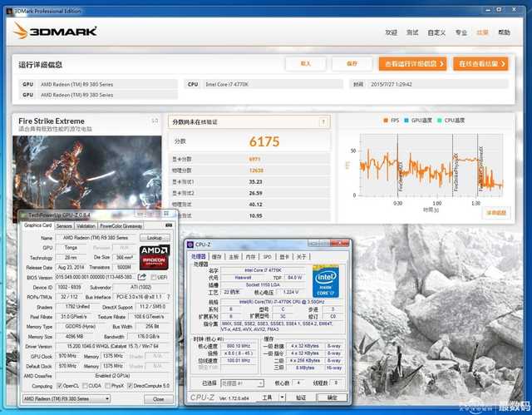Click the first vertical marker line on FPS chart
The width and height of the screenshot is (532, 415).
click(397, 166)
